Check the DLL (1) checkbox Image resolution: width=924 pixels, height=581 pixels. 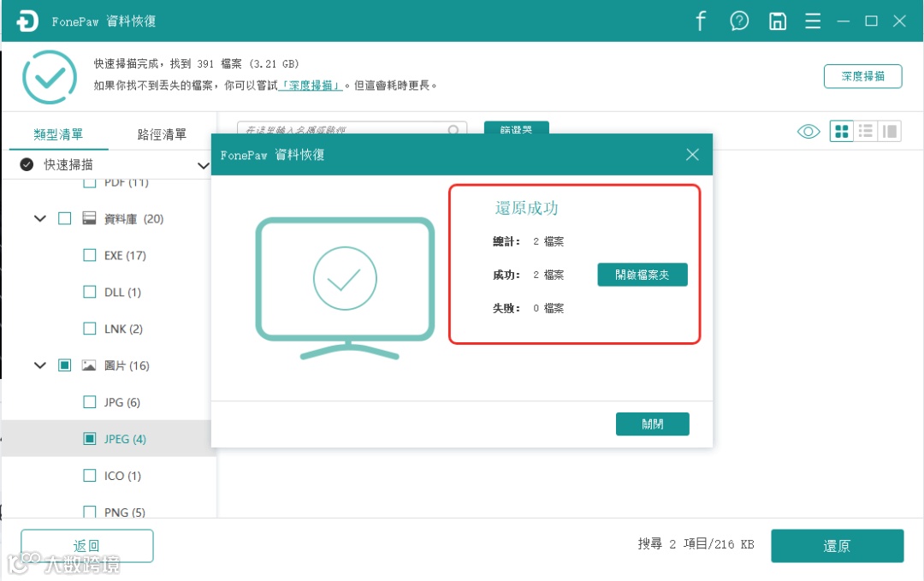pos(90,292)
